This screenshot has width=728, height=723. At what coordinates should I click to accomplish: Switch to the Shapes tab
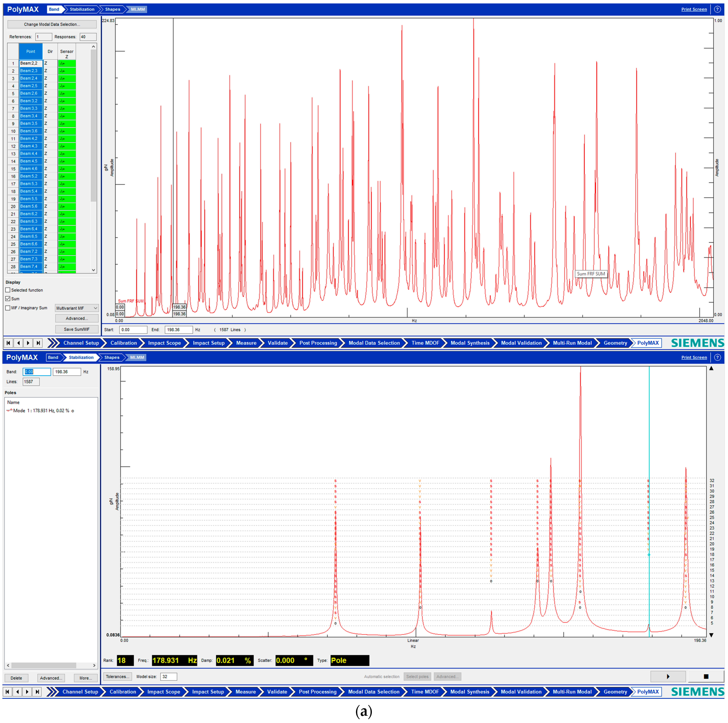pos(112,9)
